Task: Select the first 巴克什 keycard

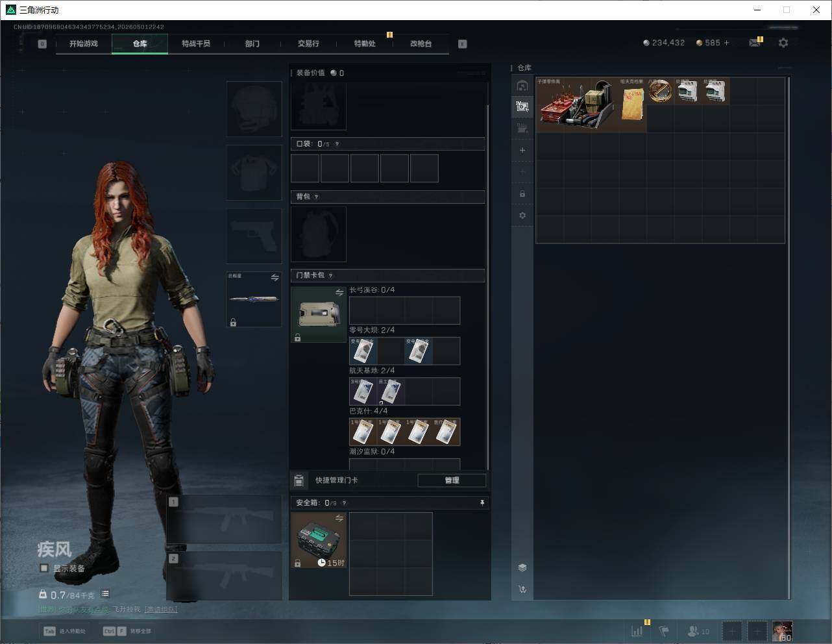Action: coord(363,432)
